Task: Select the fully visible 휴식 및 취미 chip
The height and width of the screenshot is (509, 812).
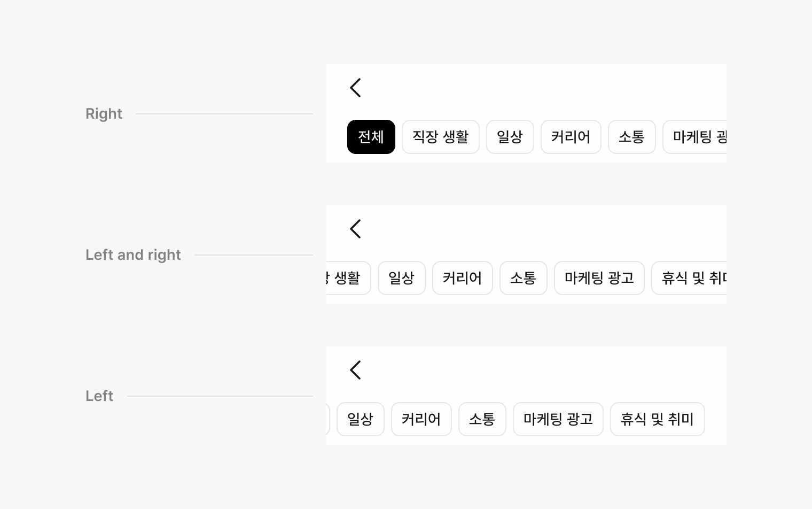Action: coord(657,419)
